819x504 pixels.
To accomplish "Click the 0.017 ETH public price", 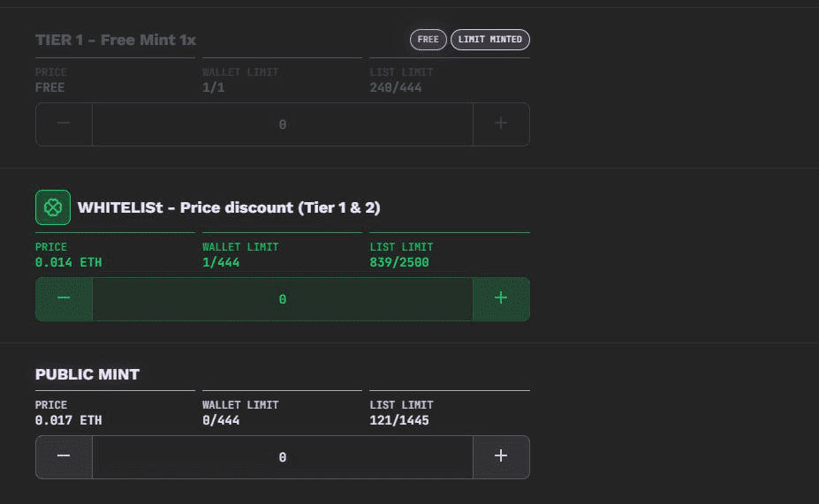I will (x=69, y=420).
